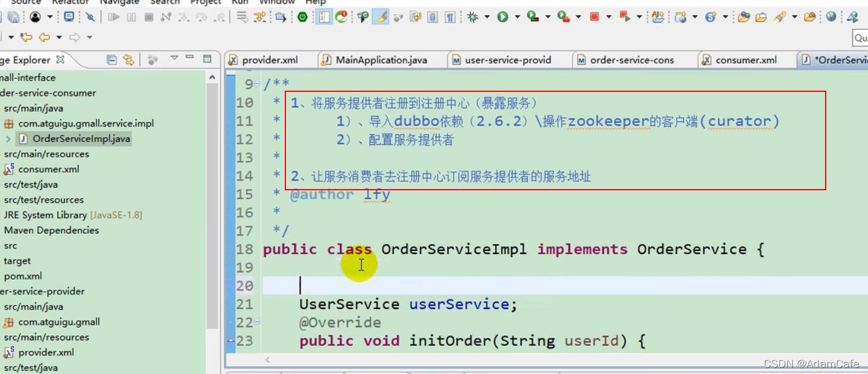Click the Open Type folder icon
The height and width of the screenshot is (374, 868).
point(743,17)
